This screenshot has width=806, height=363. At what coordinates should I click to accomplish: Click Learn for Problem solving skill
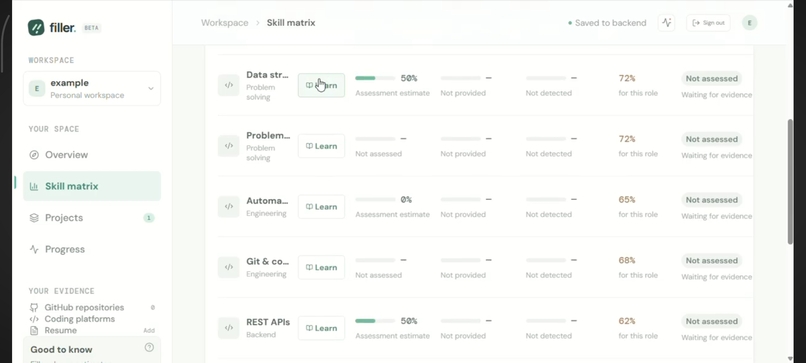pos(321,146)
